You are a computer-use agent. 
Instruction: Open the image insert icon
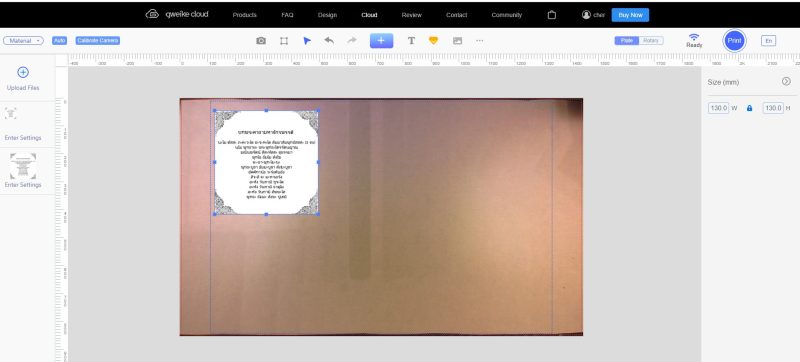pos(457,41)
